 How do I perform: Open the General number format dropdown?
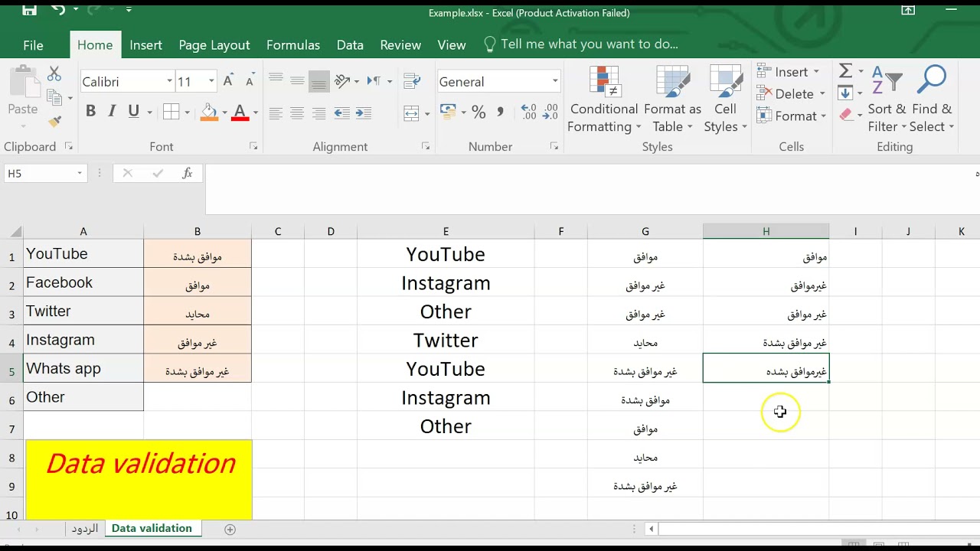tap(555, 81)
